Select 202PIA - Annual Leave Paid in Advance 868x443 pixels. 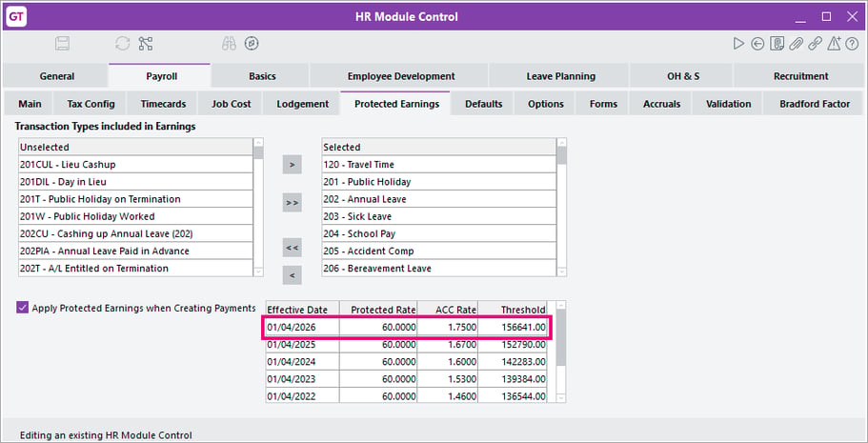click(135, 251)
